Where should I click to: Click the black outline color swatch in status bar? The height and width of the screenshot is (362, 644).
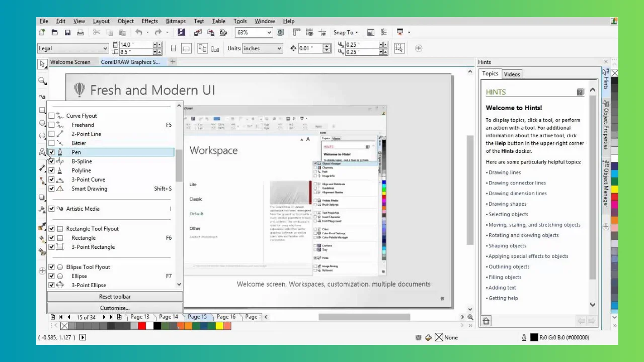tap(534, 337)
